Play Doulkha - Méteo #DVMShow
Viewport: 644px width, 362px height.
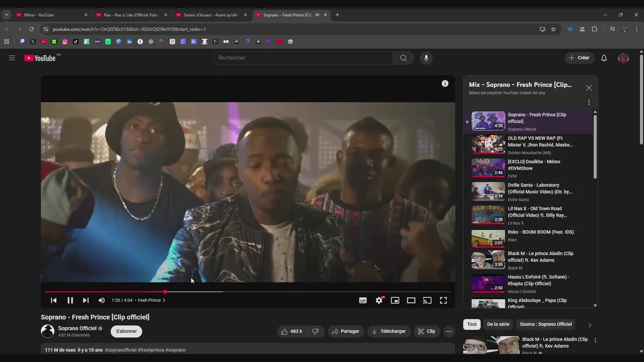(528, 168)
